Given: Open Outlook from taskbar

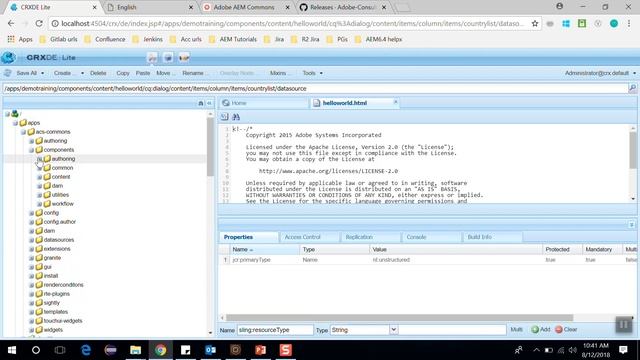Looking at the screenshot, I should coord(210,350).
